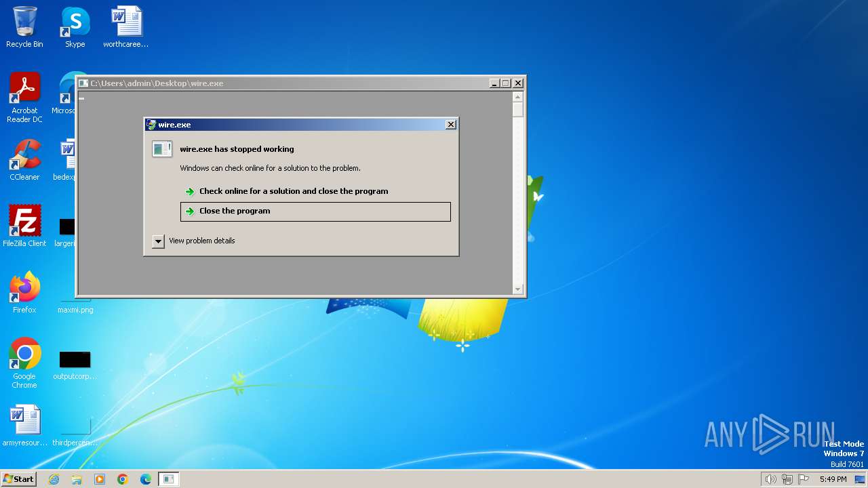The width and height of the screenshot is (868, 488).
Task: Open the Recycle Bin desktop icon
Action: pos(24,27)
